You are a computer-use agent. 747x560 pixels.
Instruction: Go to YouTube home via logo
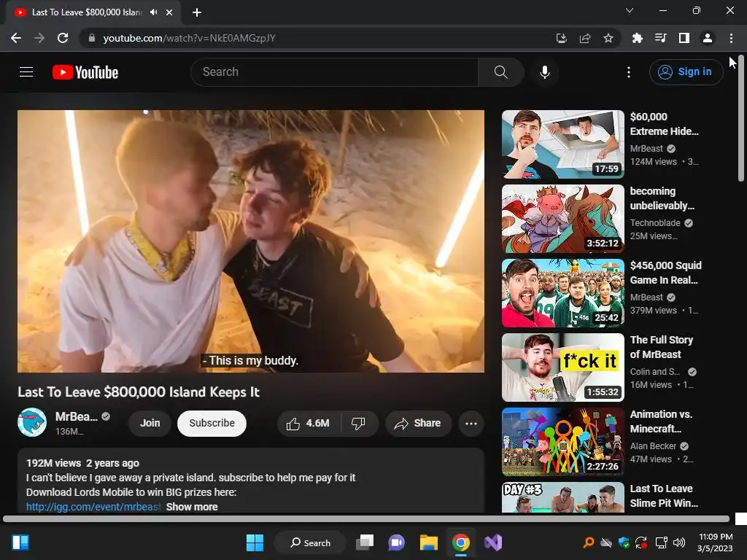[85, 72]
